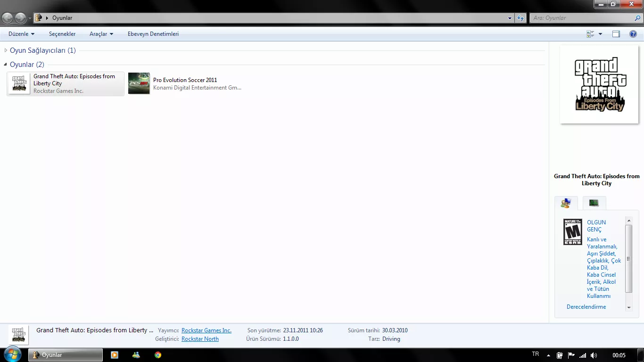The width and height of the screenshot is (644, 362).
Task: Click the Back navigation arrow
Action: pyautogui.click(x=8, y=18)
